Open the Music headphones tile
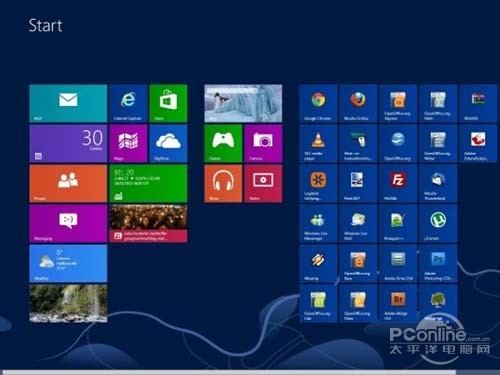The image size is (500, 375). (x=223, y=183)
